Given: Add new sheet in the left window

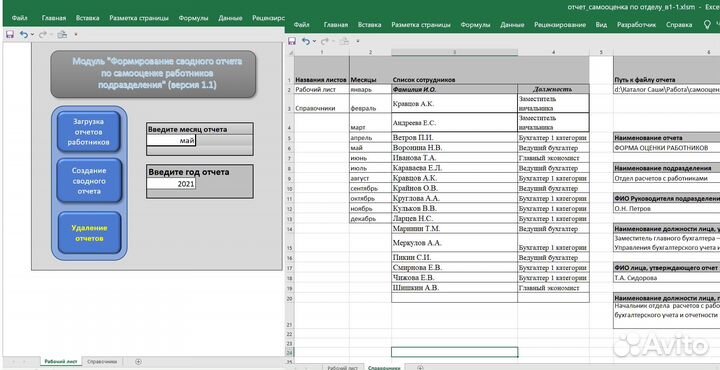Looking at the screenshot, I should click(138, 362).
